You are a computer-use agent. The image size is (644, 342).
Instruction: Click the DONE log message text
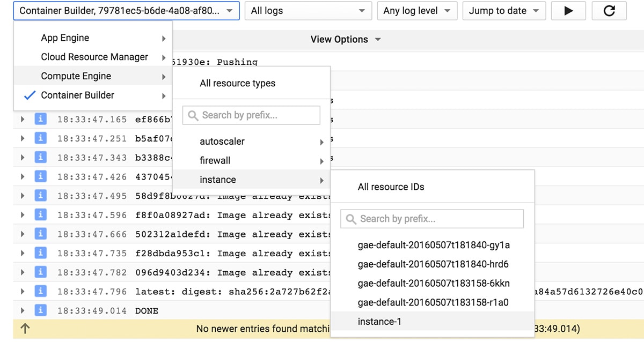click(x=147, y=311)
